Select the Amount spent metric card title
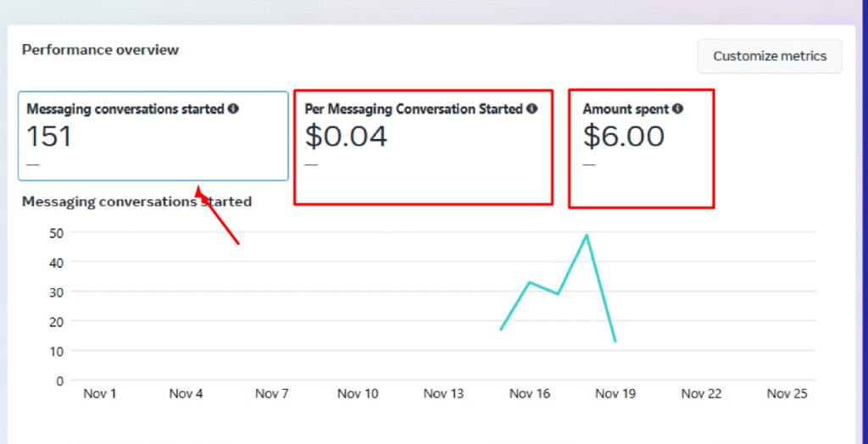The width and height of the screenshot is (868, 444). tap(626, 109)
